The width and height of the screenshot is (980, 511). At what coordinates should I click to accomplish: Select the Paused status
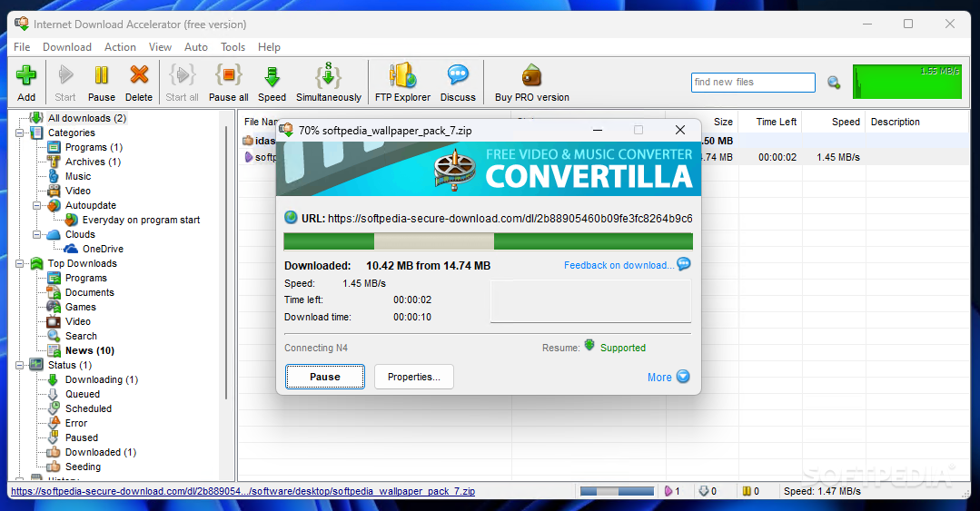(x=81, y=437)
